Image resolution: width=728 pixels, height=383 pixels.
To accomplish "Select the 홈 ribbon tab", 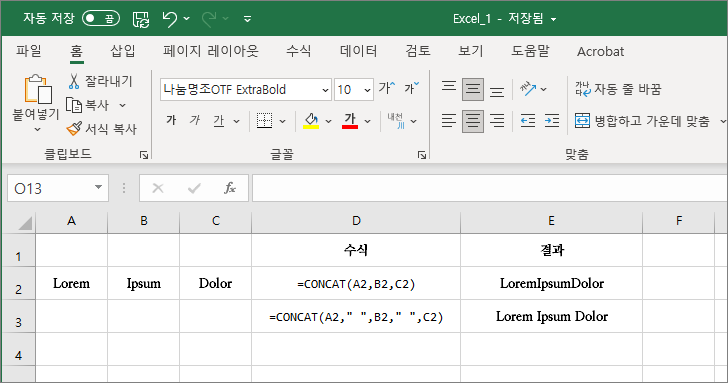I will click(77, 51).
